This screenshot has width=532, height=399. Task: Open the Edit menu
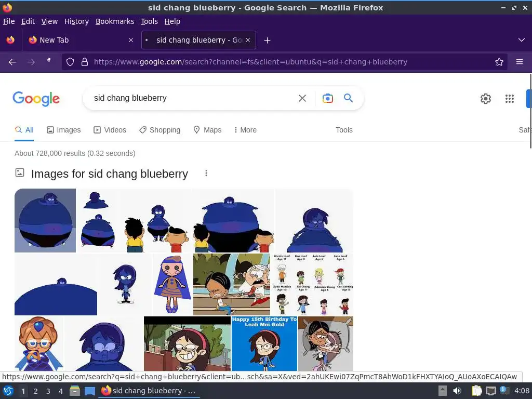point(28,21)
